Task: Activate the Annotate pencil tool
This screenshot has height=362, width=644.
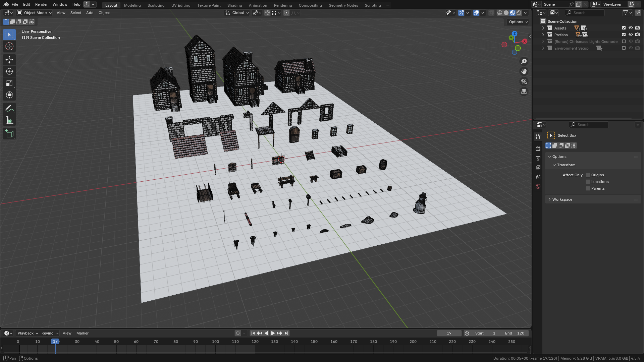Action: coord(9,109)
